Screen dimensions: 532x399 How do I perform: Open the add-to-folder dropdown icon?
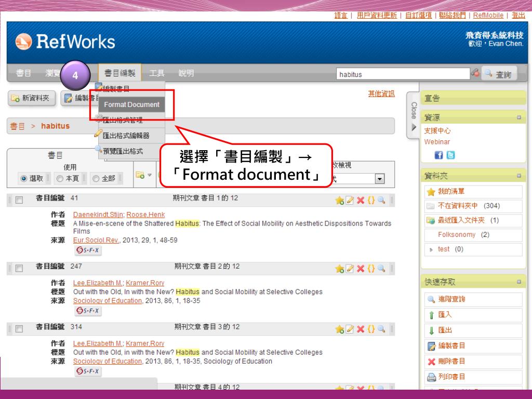tap(143, 175)
